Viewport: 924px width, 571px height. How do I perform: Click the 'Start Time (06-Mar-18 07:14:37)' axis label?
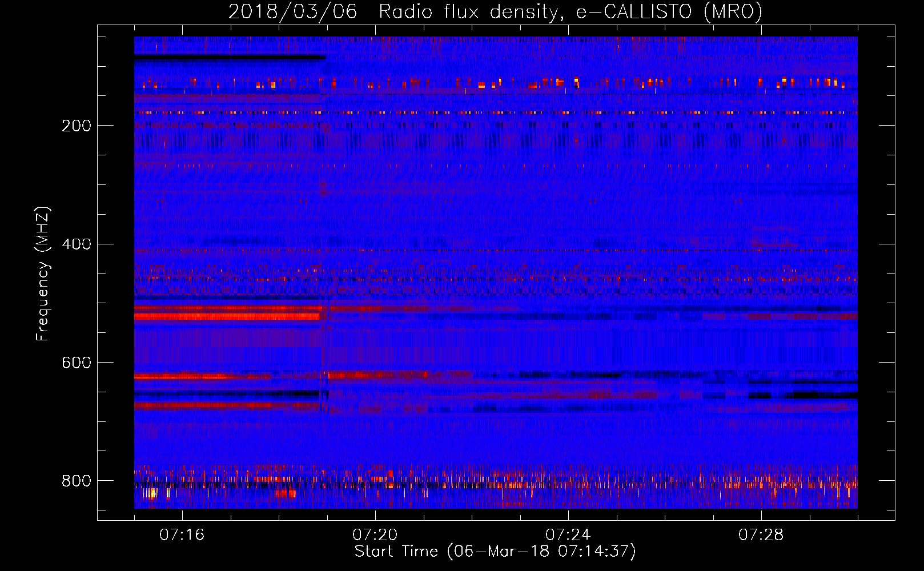pyautogui.click(x=495, y=552)
